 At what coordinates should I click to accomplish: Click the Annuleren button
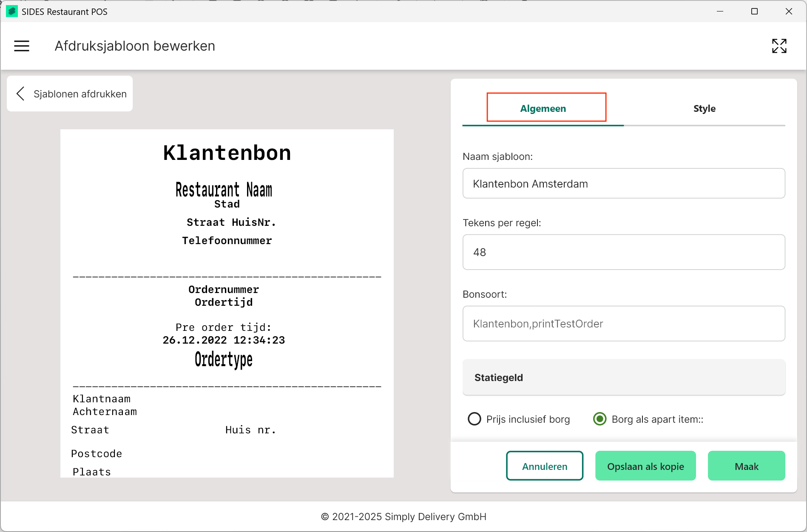(x=544, y=466)
